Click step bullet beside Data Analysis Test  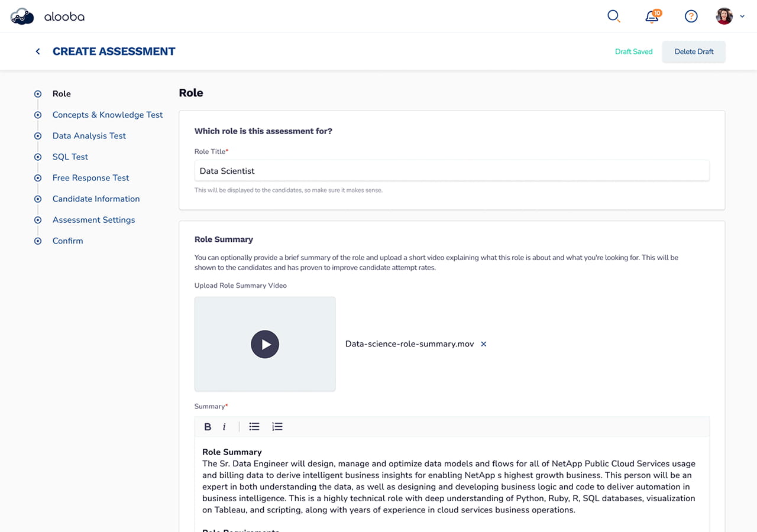[38, 136]
